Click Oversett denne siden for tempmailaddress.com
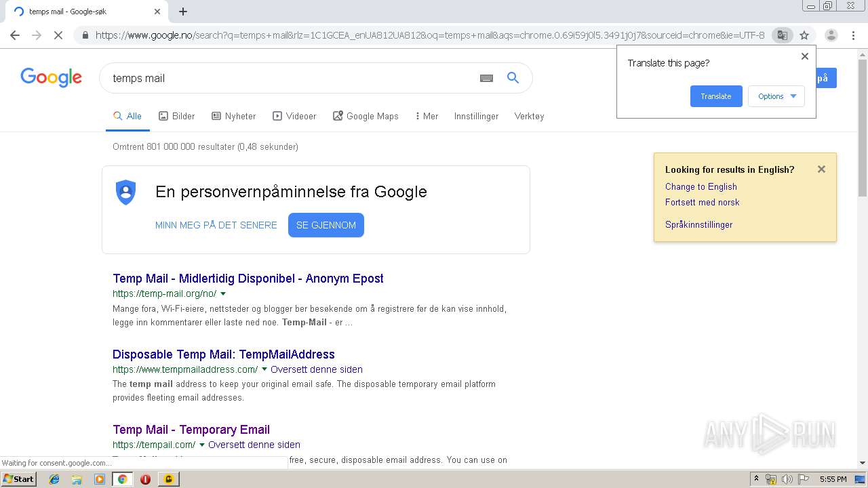This screenshot has width=868, height=488. 317,369
